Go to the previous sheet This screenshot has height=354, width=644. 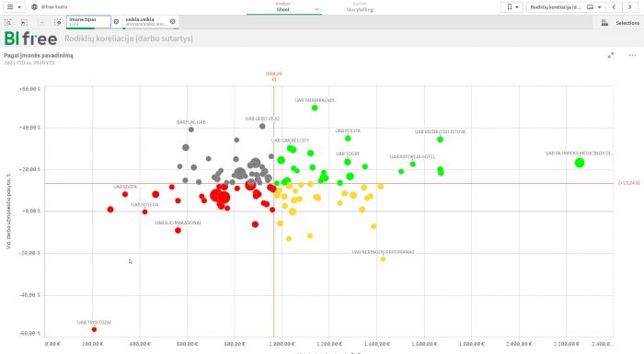[x=614, y=7]
